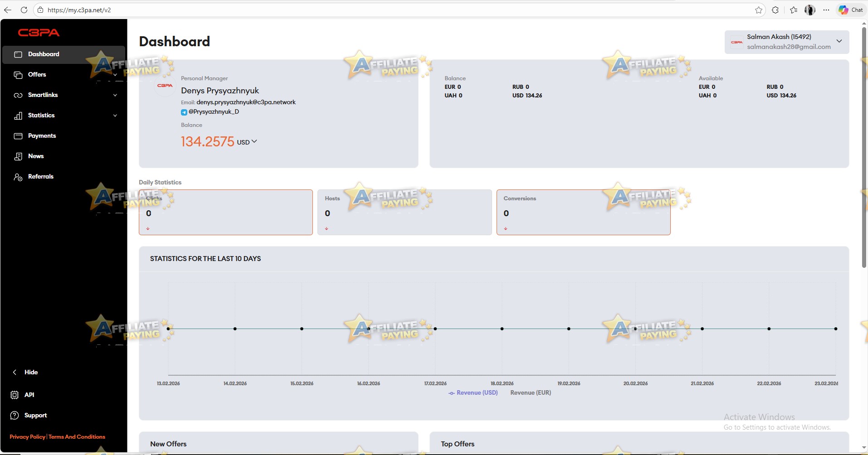This screenshot has height=455, width=868.
Task: Click the chart data point for 19.02.2026
Action: (569, 329)
